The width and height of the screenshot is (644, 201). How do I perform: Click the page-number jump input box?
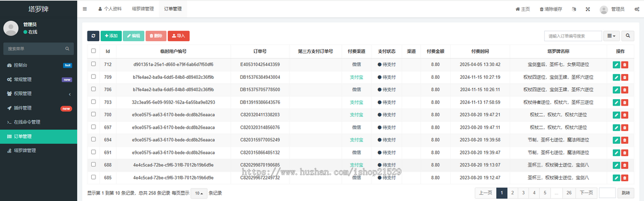[x=607, y=193]
